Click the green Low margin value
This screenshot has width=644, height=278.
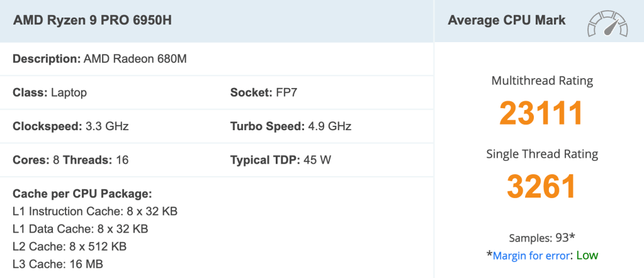click(587, 255)
